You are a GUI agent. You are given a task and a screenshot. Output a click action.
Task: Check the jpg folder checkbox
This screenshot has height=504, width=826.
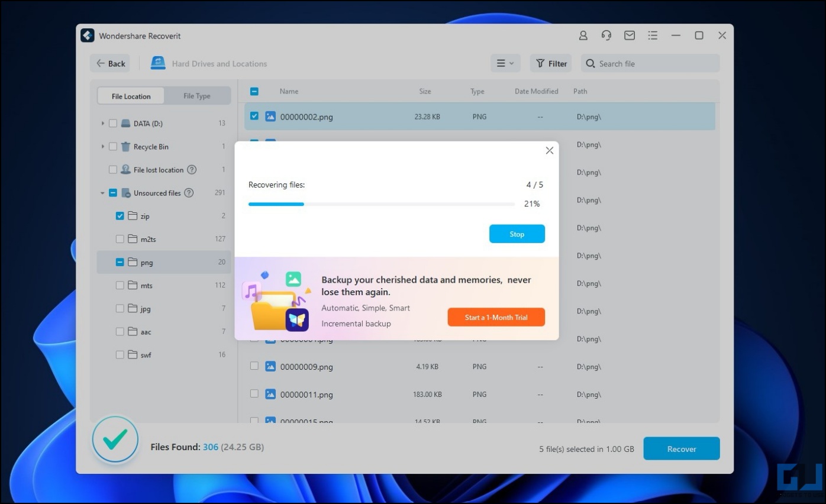click(x=120, y=308)
